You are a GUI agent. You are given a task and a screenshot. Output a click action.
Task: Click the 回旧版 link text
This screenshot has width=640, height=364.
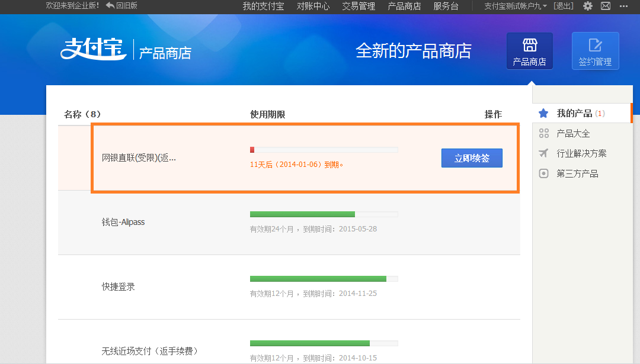point(127,6)
